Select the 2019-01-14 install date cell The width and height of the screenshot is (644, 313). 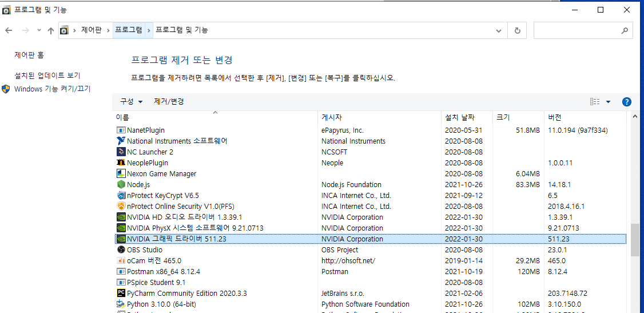pos(464,261)
